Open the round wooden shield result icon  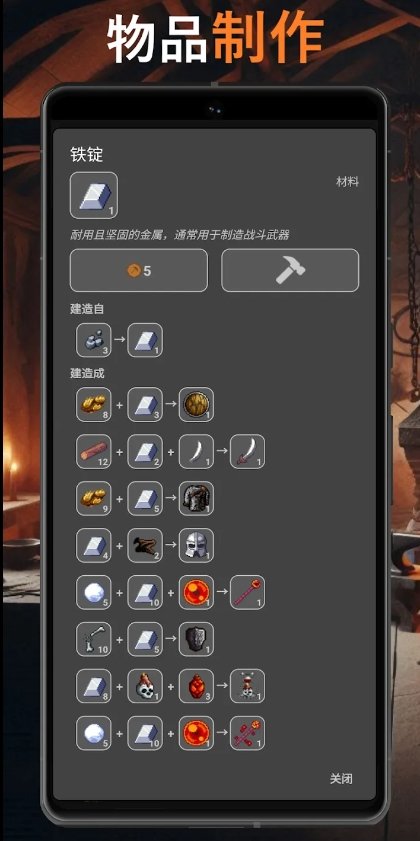coord(196,404)
